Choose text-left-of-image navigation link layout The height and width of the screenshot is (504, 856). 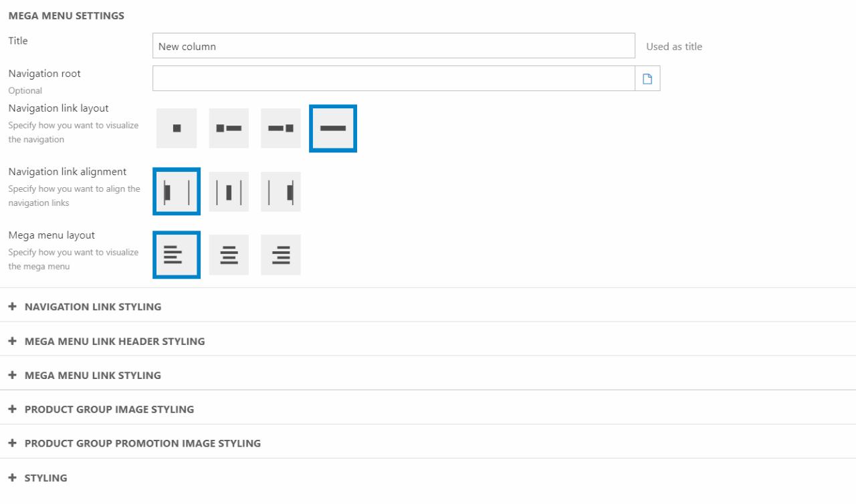coord(281,128)
